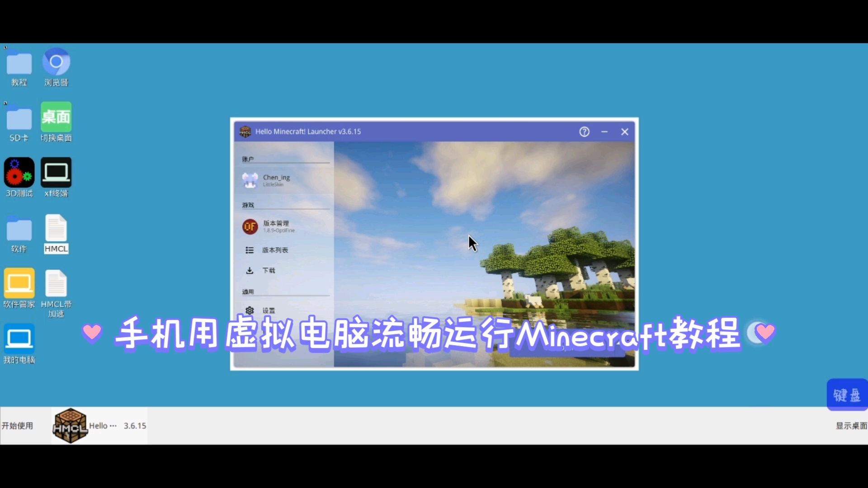The image size is (868, 488).
Task: Click the HMCL taskbar item
Action: 99,426
